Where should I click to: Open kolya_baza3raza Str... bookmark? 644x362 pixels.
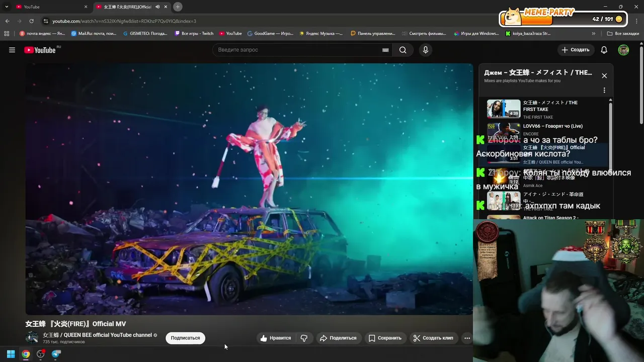point(528,34)
